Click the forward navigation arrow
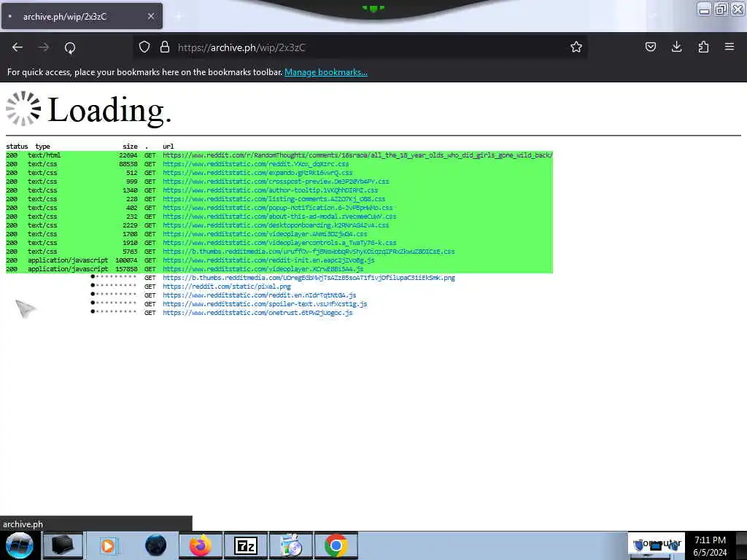Image resolution: width=747 pixels, height=560 pixels. (43, 47)
